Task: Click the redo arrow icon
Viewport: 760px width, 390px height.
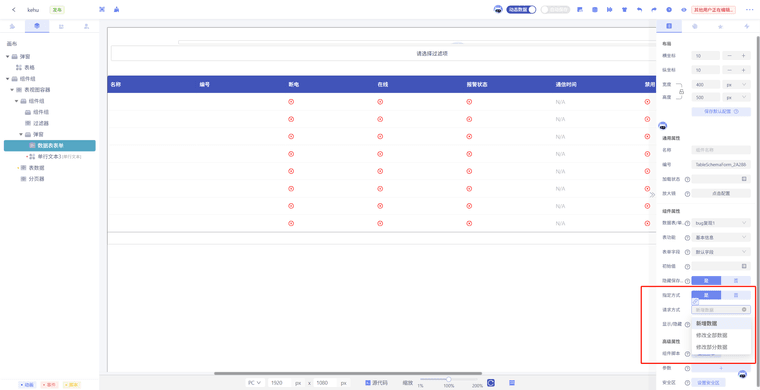Action: (x=654, y=9)
